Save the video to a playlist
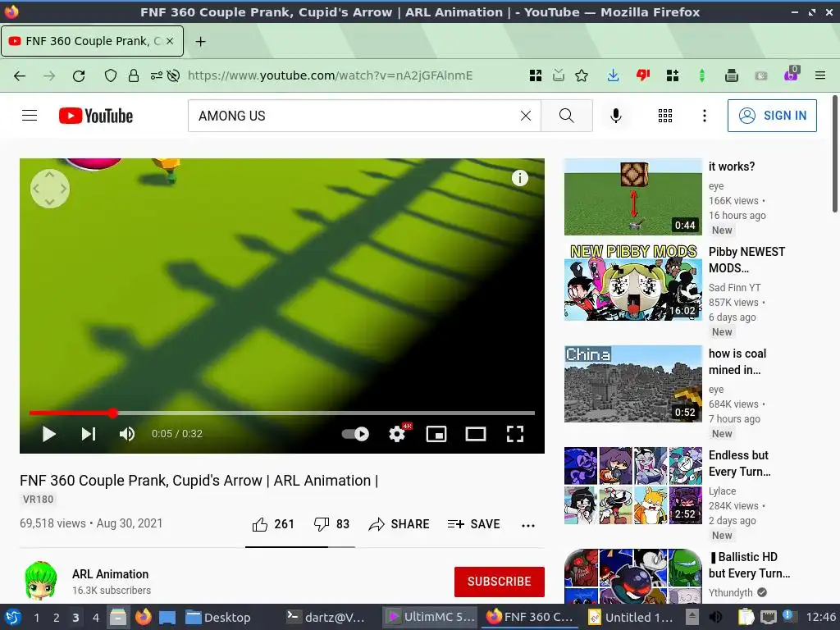Screen dimensions: 840x630 (x=473, y=524)
